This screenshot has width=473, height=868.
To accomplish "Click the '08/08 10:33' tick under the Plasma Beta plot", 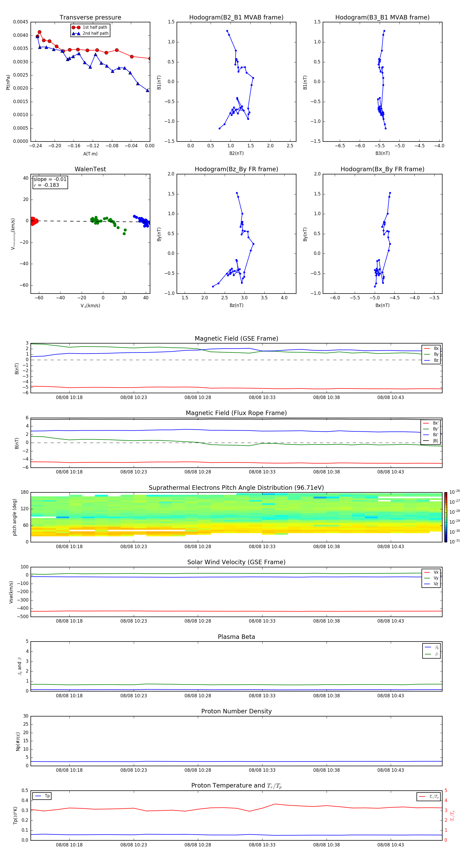I will 262,695.
